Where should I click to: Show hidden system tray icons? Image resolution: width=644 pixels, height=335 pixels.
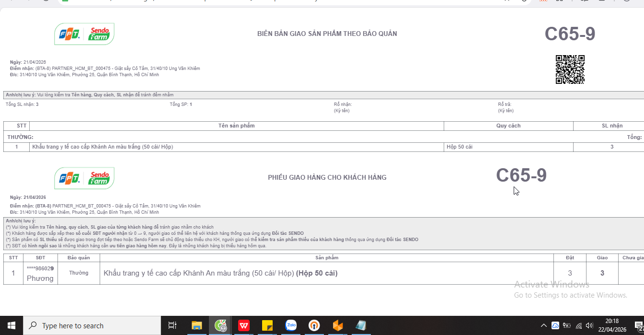(544, 326)
